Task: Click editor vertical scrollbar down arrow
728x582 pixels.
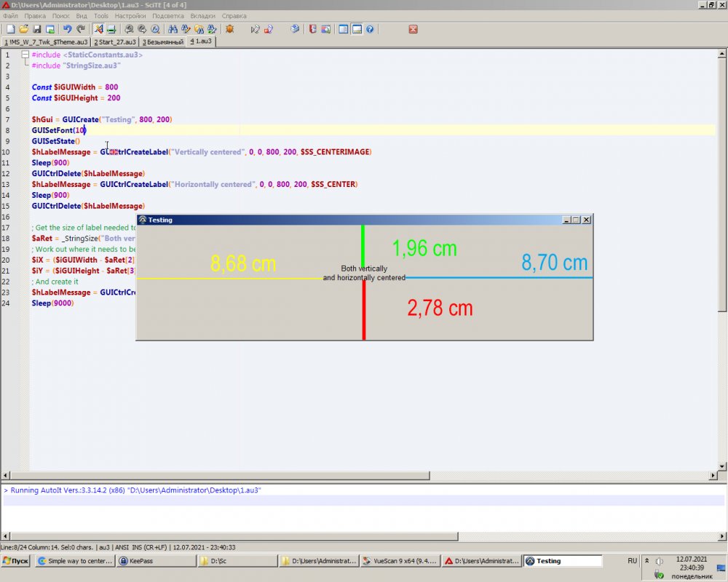Action: point(722,466)
